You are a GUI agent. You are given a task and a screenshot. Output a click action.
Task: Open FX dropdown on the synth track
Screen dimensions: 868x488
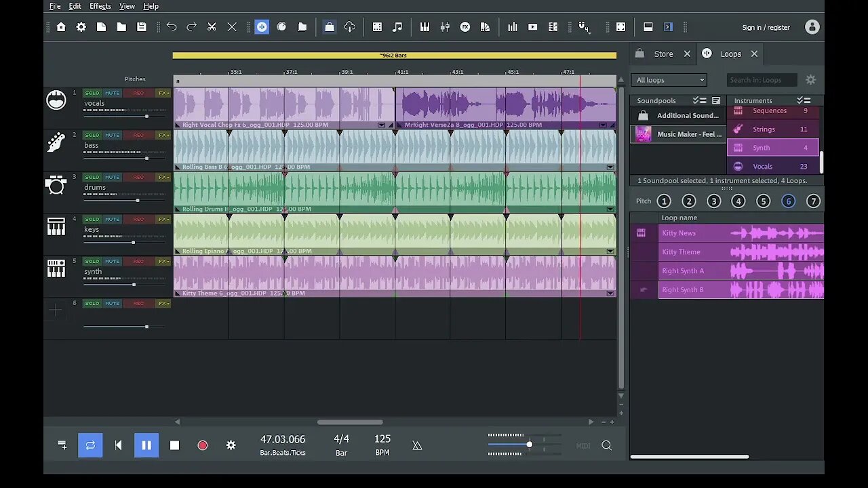tap(163, 261)
